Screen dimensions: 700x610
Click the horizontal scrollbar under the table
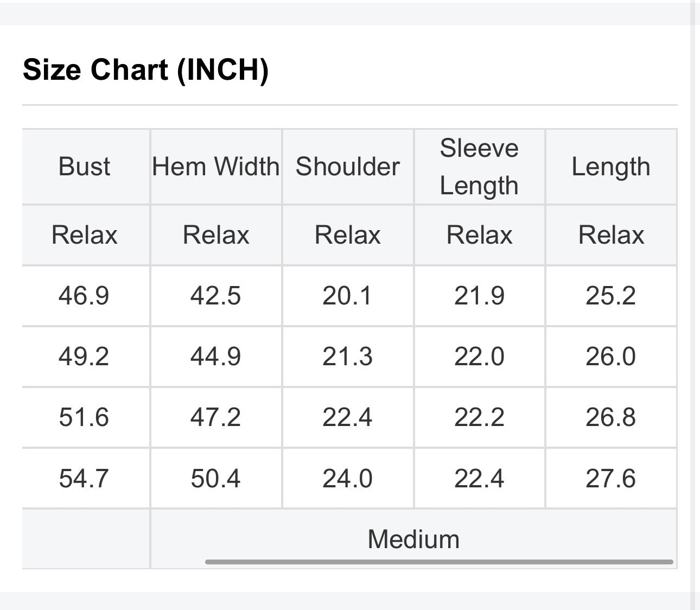pyautogui.click(x=439, y=562)
